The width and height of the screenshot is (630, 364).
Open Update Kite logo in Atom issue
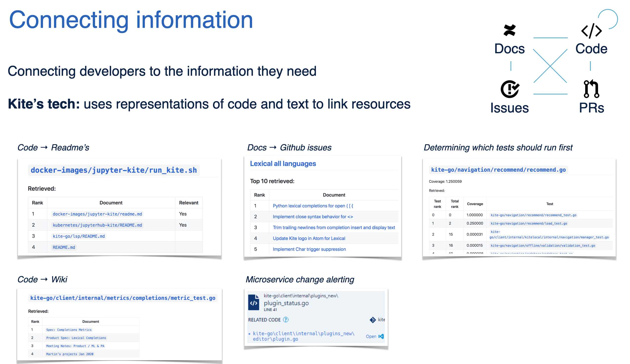pos(309,238)
